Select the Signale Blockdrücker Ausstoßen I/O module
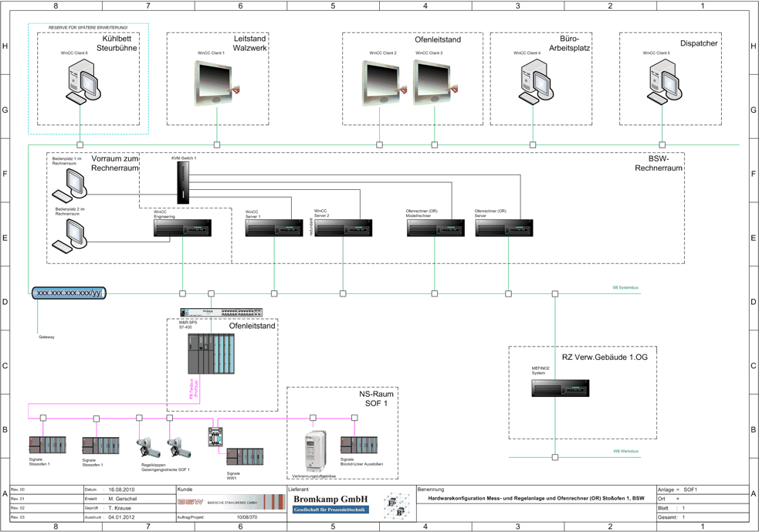 coord(359,446)
